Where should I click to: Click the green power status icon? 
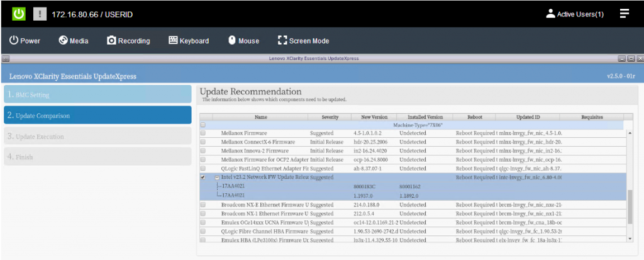pyautogui.click(x=19, y=14)
